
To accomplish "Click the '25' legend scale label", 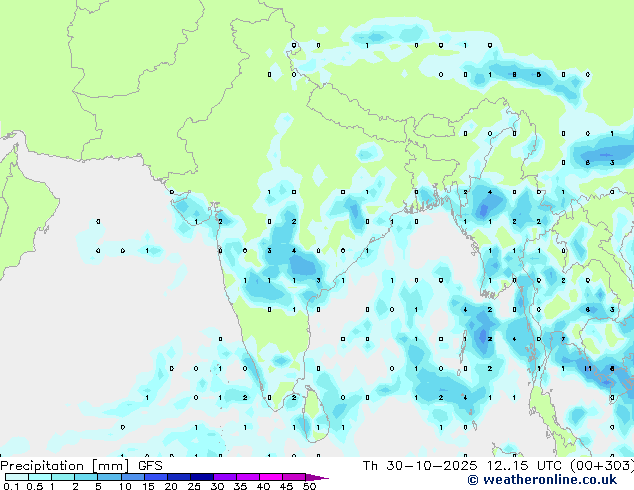I will coord(194,486).
